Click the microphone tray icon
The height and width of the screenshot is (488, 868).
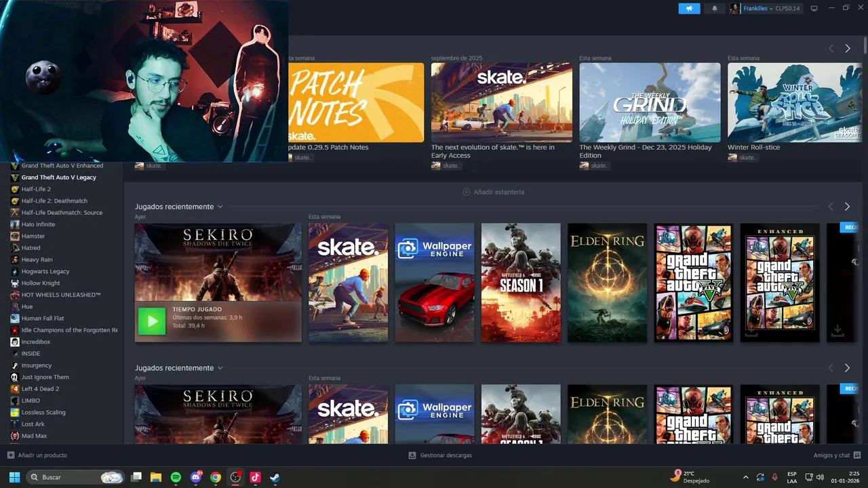[x=775, y=477]
